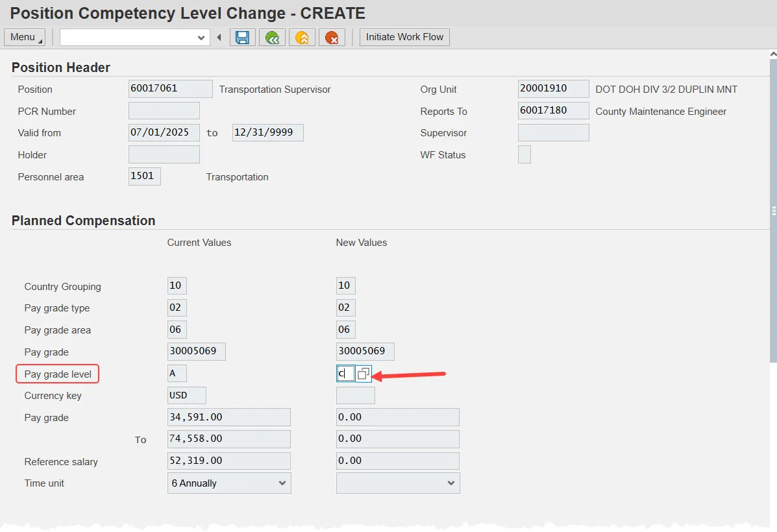Click the green Back arrow icon
Image resolution: width=777 pixels, height=532 pixels.
pos(272,38)
